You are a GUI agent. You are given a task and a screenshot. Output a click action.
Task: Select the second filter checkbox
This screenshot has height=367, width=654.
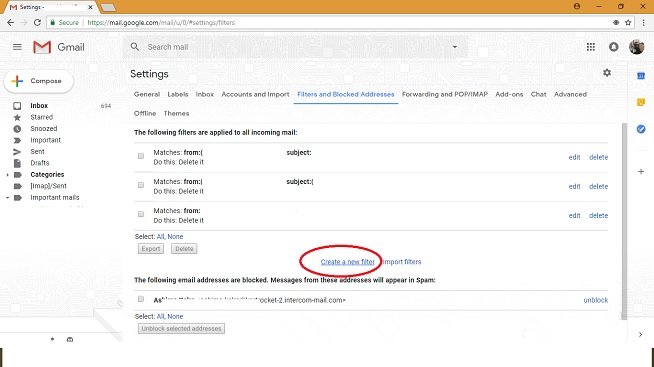coord(141,185)
